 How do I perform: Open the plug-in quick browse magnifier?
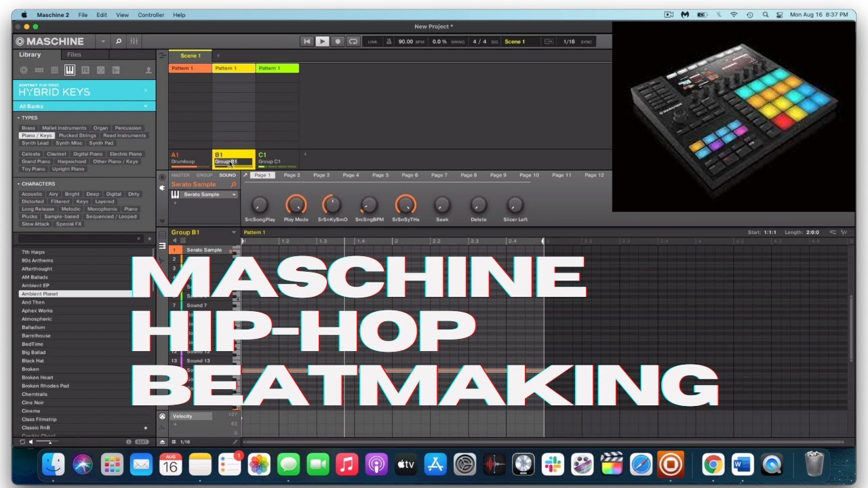pos(233,184)
